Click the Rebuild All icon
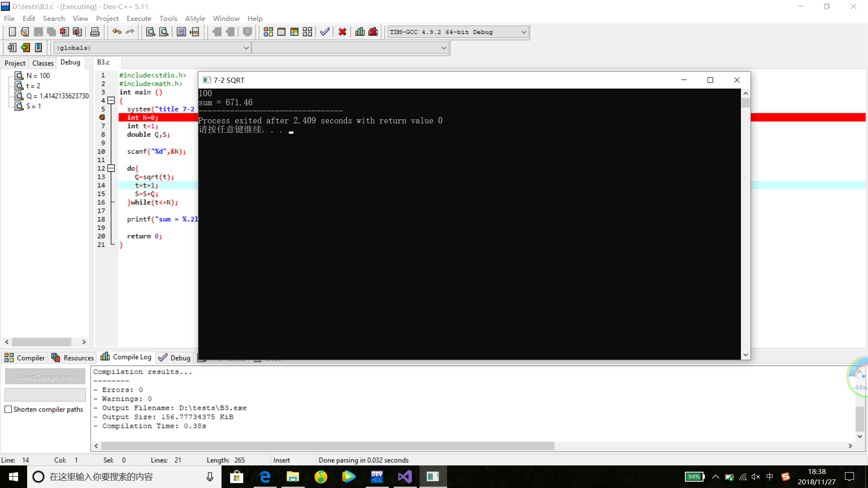 [x=307, y=32]
